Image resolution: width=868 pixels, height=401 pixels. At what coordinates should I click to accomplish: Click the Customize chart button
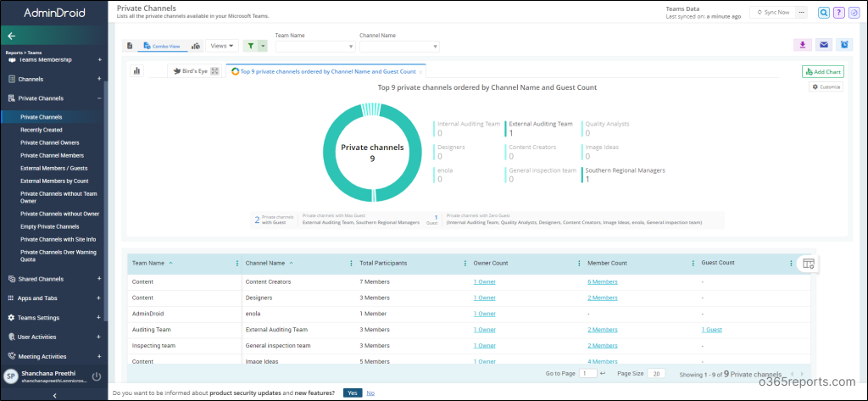[826, 87]
